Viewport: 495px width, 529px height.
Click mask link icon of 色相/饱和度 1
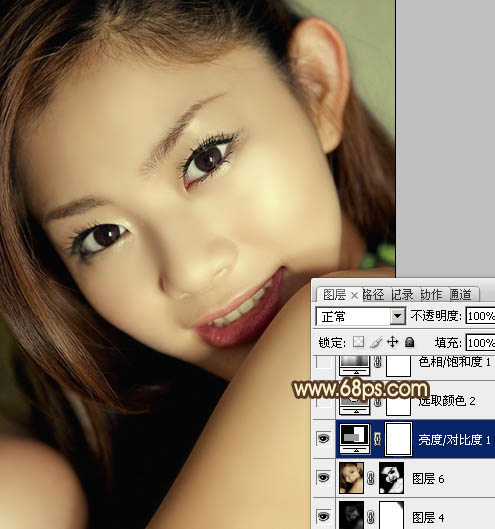tap(378, 363)
